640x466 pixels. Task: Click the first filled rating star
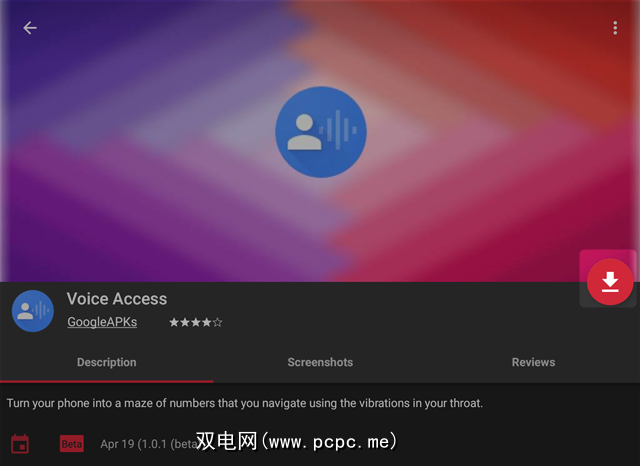(x=174, y=322)
